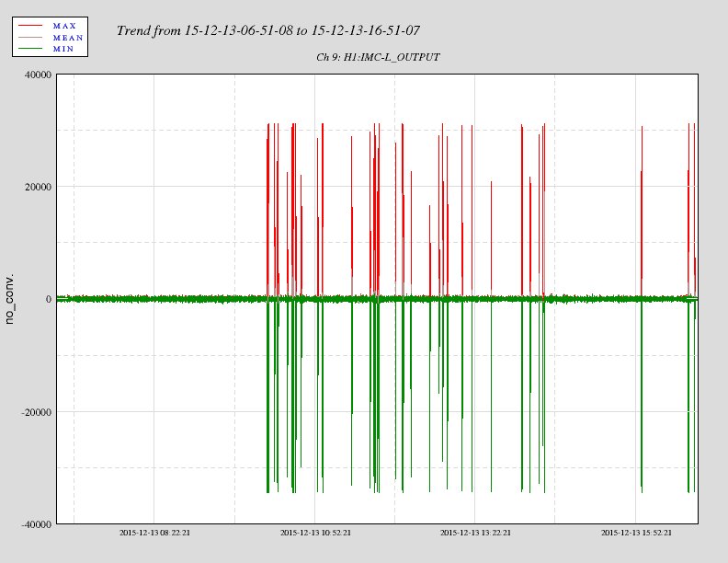
Task: Click the 40000 y-axis label
Action: tap(38, 75)
